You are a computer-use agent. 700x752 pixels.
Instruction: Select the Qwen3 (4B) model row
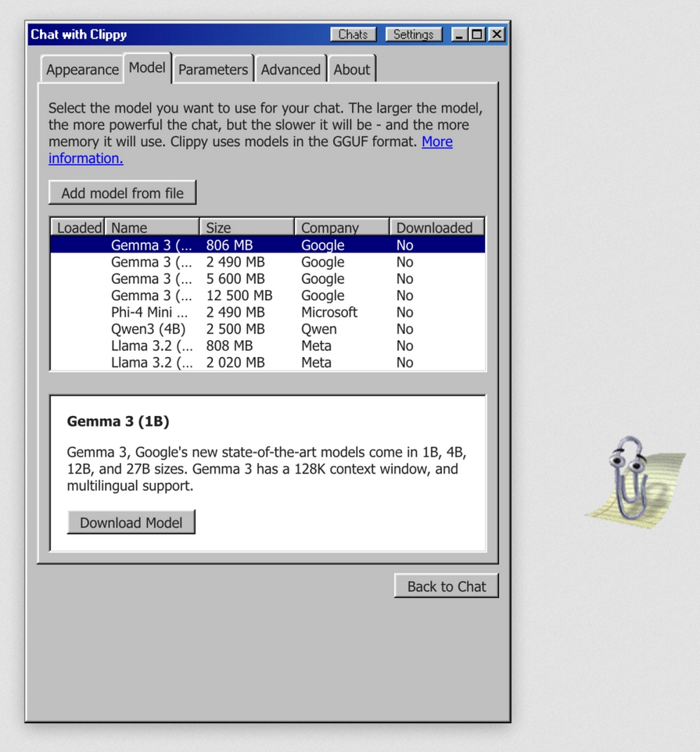tap(267, 329)
